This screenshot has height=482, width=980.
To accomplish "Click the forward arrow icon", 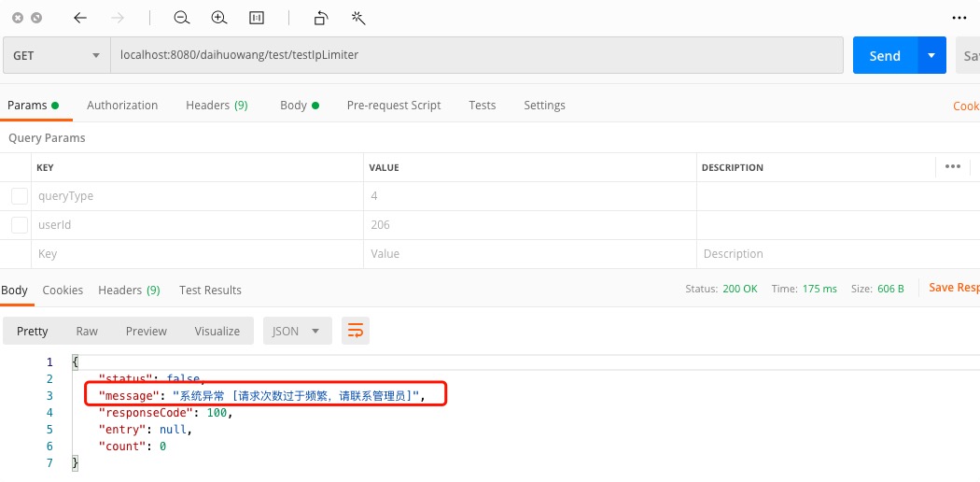I will click(x=118, y=18).
